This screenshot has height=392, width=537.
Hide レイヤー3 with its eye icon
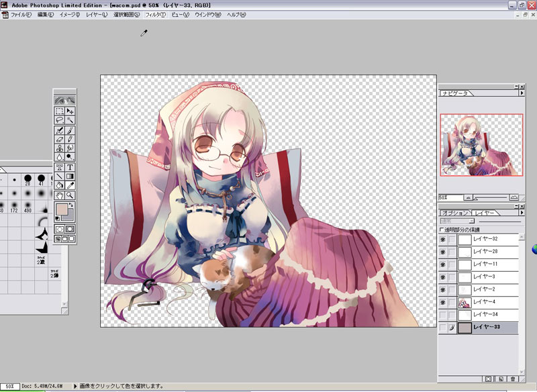click(442, 277)
